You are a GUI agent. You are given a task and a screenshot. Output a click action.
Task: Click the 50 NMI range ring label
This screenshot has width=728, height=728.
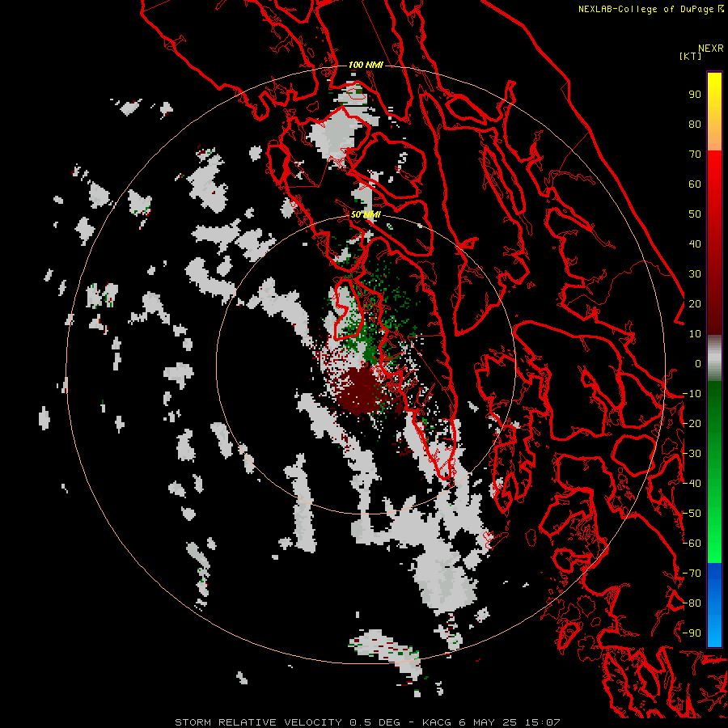pos(366,214)
